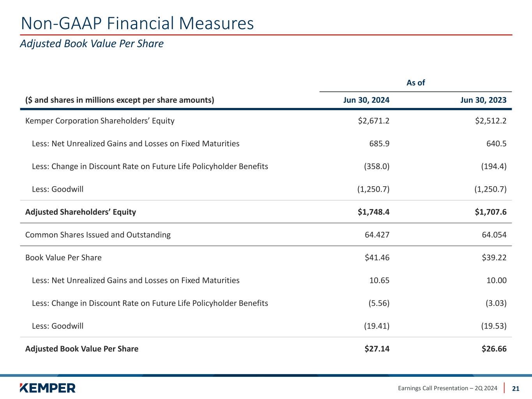Screen dimensions: 532x399
Task: Select the $39.22 book value figure
Action: click(x=494, y=258)
